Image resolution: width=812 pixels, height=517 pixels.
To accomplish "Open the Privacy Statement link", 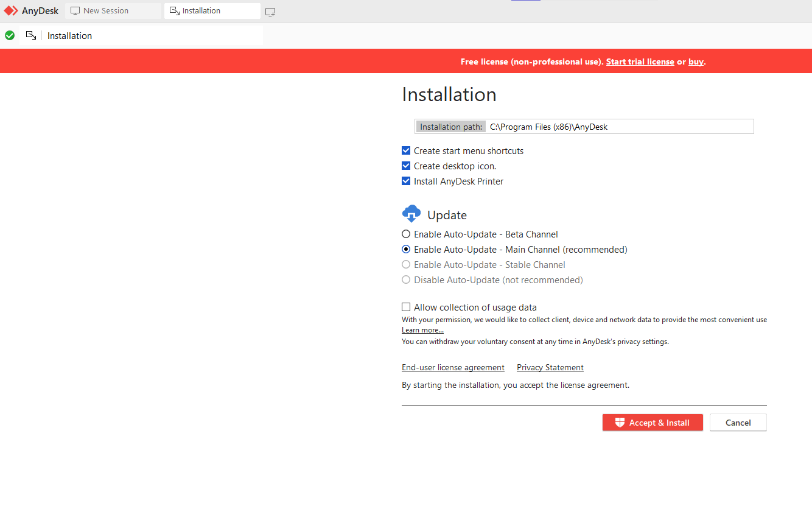I will click(550, 367).
